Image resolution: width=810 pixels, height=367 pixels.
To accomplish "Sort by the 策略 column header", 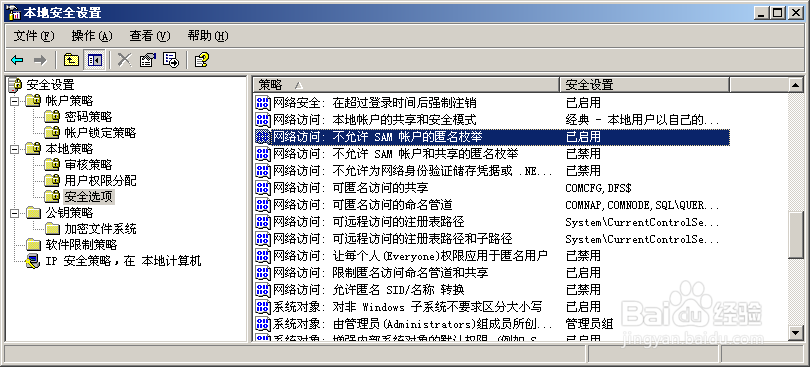I will (x=407, y=84).
